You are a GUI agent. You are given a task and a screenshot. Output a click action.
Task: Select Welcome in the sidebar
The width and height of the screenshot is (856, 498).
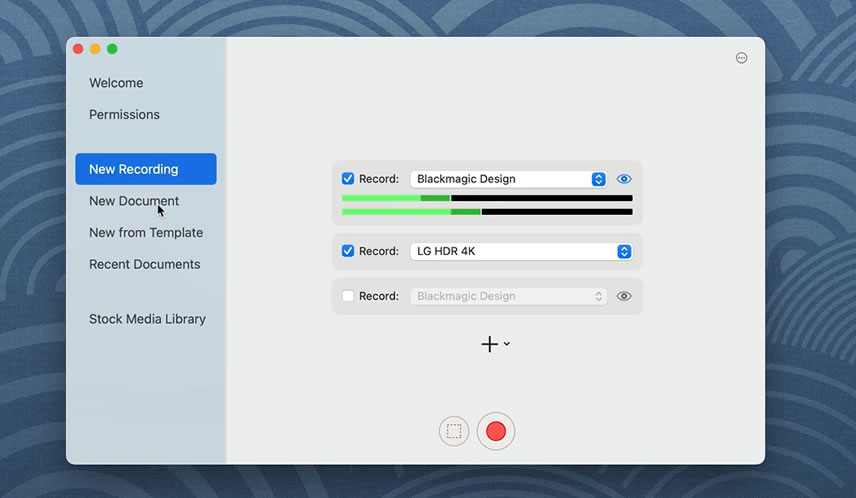click(x=116, y=83)
